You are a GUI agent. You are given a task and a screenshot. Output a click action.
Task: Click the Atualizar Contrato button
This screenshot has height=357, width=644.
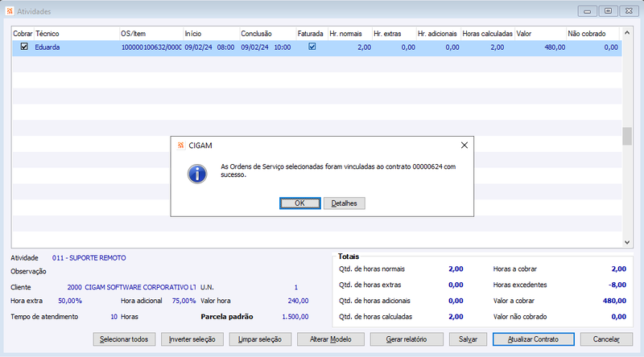coord(533,339)
